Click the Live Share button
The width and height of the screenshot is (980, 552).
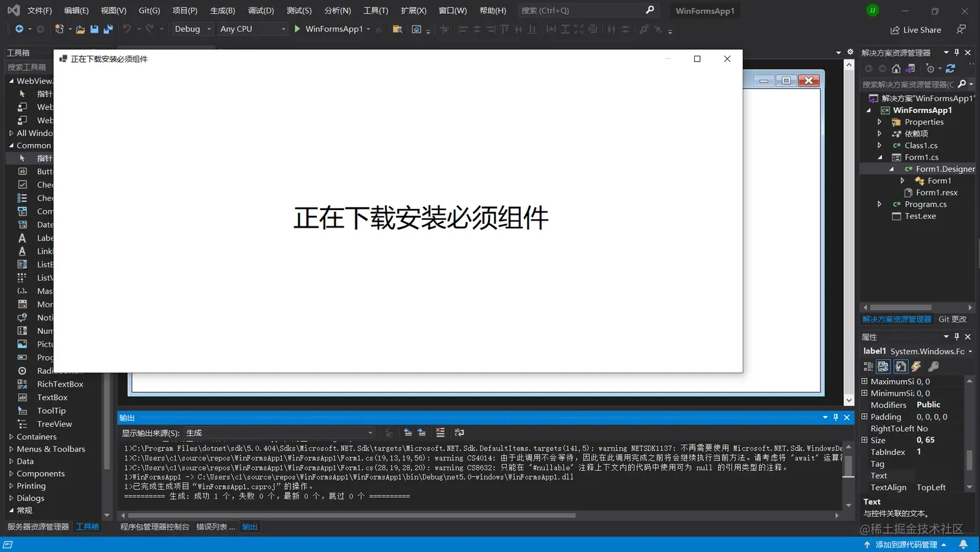coord(916,30)
